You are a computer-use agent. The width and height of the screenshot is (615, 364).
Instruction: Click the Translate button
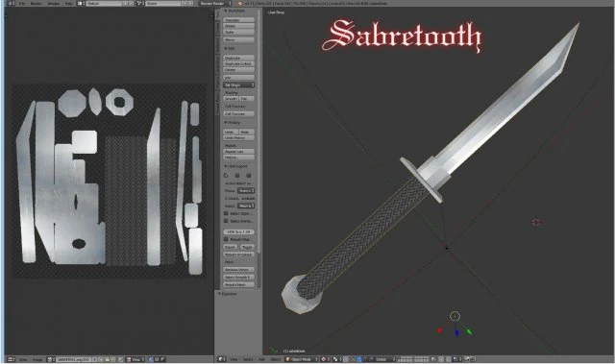[238, 20]
